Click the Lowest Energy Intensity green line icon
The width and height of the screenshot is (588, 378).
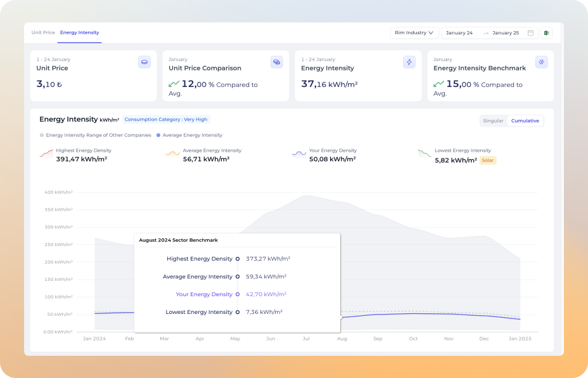pos(425,154)
